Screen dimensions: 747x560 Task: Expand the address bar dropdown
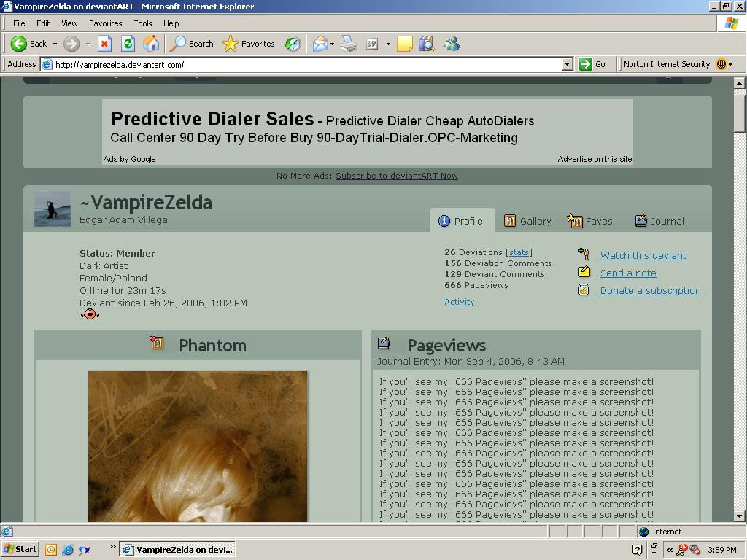pyautogui.click(x=567, y=64)
